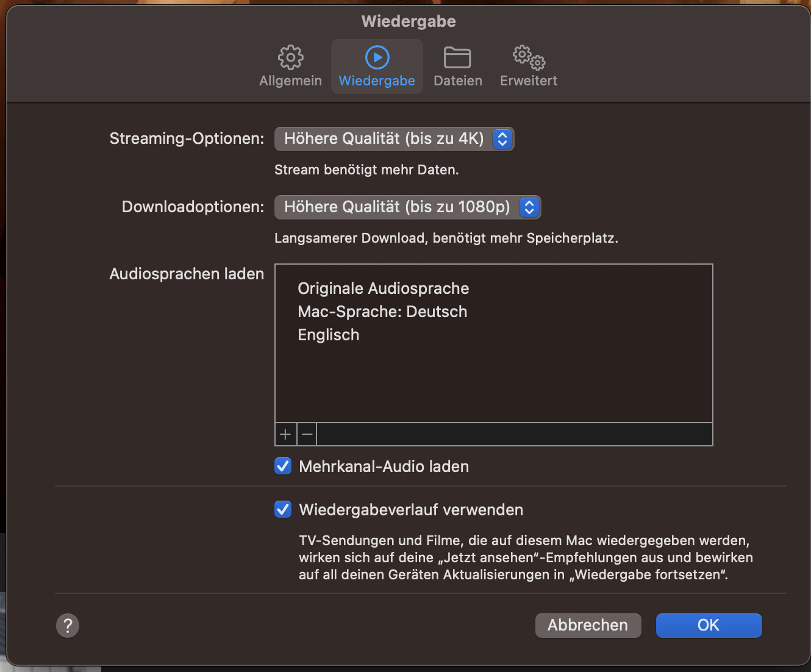Screen dimensions: 811x672
Task: Open the Dateien folder icon
Action: coord(457,57)
